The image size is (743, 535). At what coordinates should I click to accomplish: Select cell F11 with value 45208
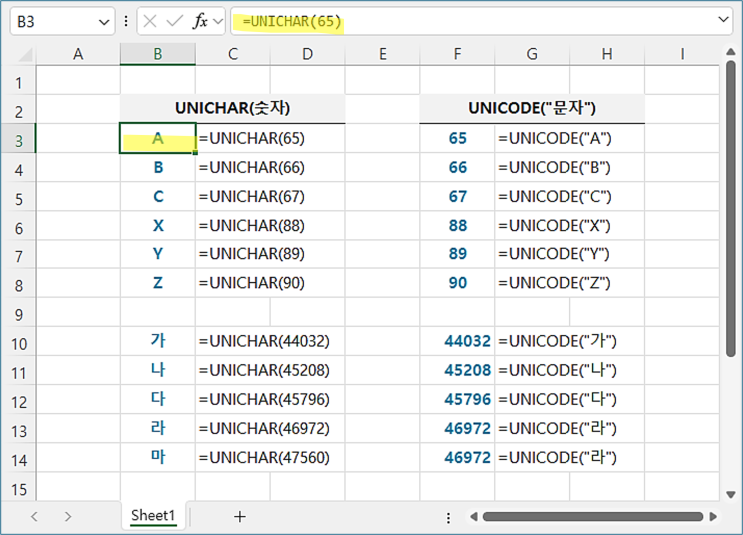457,370
